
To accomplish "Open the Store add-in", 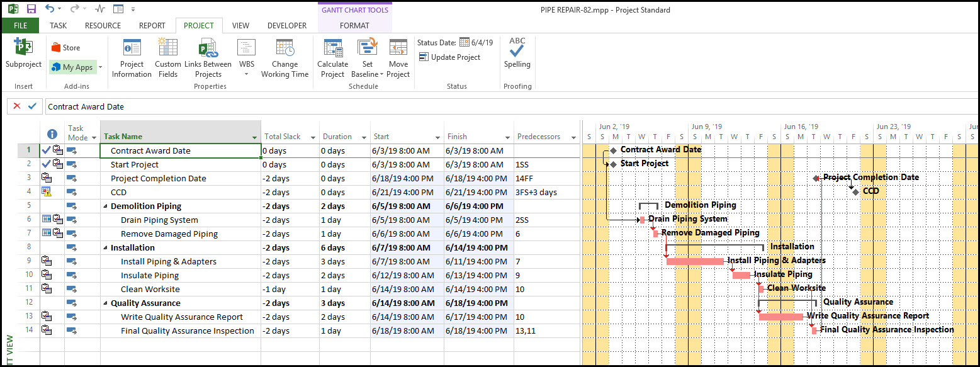I will pos(66,48).
